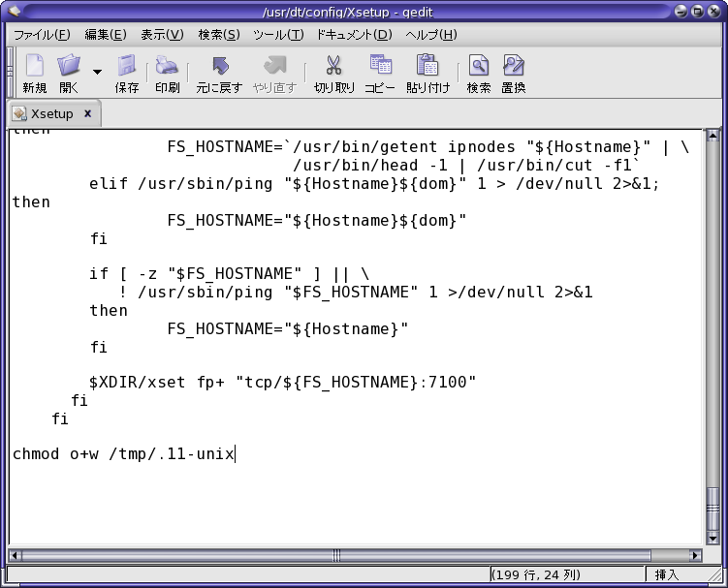Click the '! /usr/sbin/ping "$FS_HOSTNAME"' line
This screenshot has width=728, height=588.
point(356,293)
